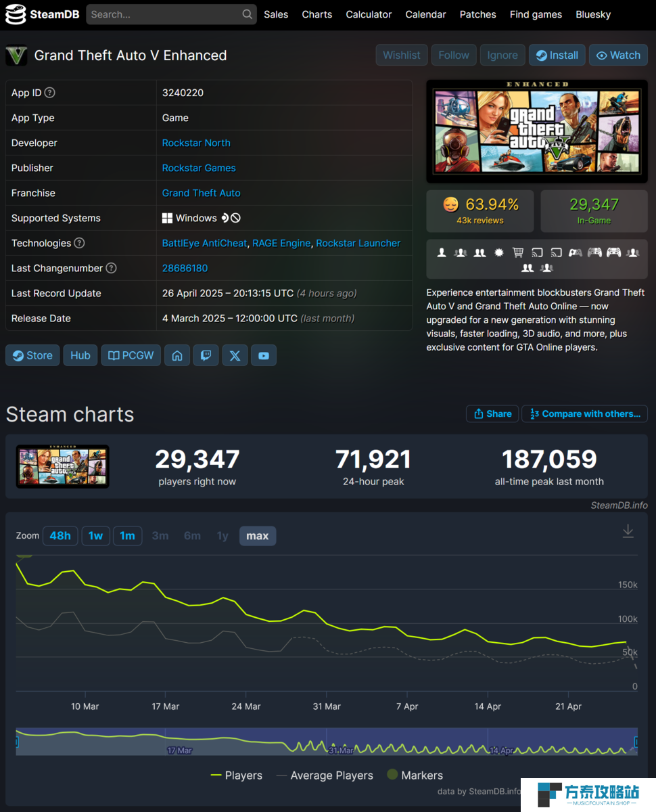Set chart zoom to 48h

pyautogui.click(x=60, y=536)
